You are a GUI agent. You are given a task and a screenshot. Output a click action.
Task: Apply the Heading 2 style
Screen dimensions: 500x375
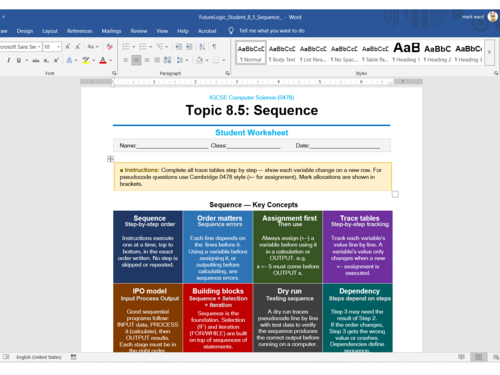coord(437,53)
